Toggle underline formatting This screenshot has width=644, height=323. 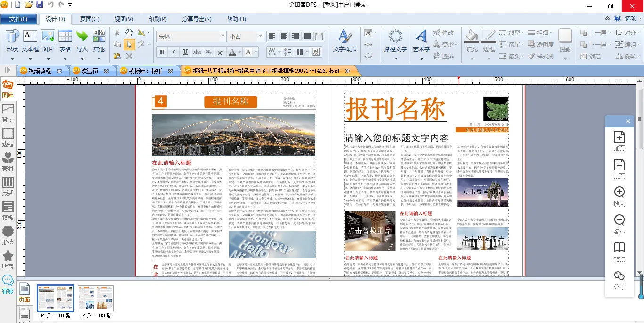[x=185, y=52]
